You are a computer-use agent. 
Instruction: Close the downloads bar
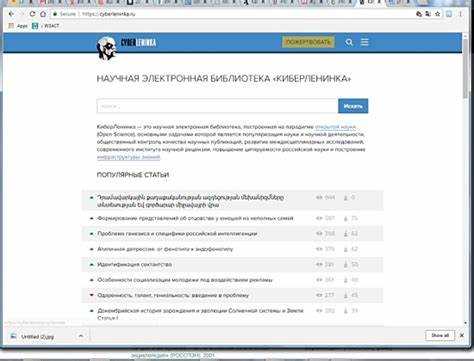(462, 335)
